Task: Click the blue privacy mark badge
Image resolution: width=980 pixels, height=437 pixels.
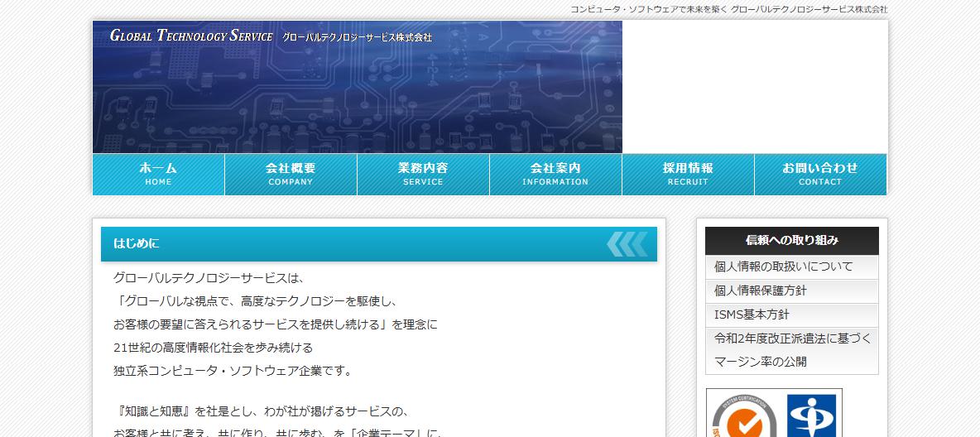Action: (811, 415)
